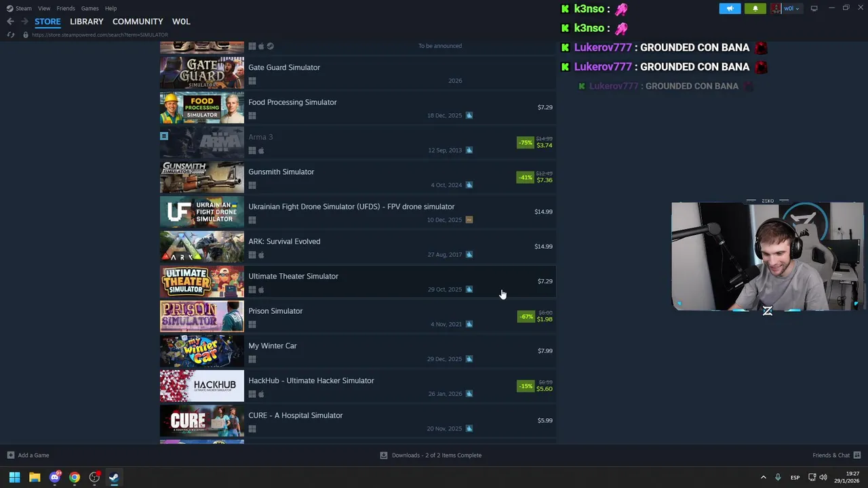
Task: Click the review thumbs icon on My Winter Car
Action: (469, 359)
